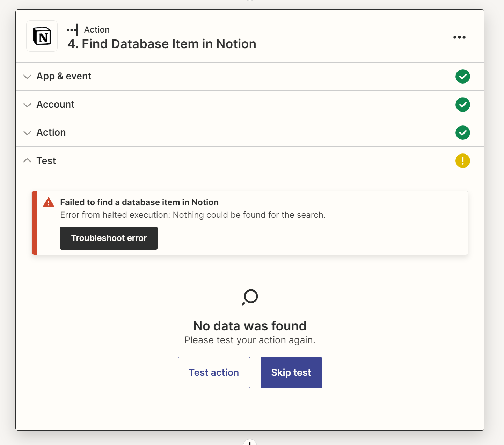Click the red alert triangle in error box
The width and height of the screenshot is (504, 445).
tap(49, 202)
